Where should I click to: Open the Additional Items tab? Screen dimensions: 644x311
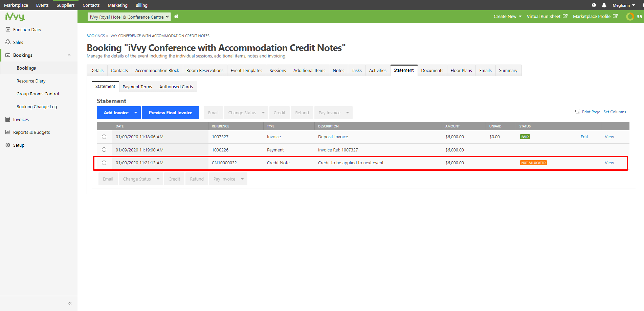point(309,70)
